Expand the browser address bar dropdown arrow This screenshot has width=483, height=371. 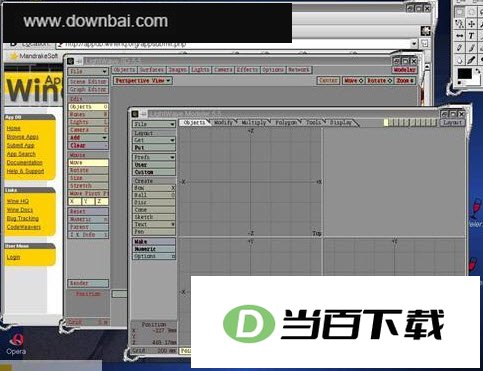coord(414,43)
